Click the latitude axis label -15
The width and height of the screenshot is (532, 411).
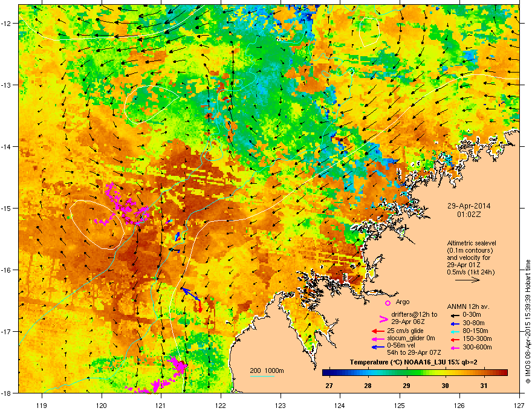(6, 208)
